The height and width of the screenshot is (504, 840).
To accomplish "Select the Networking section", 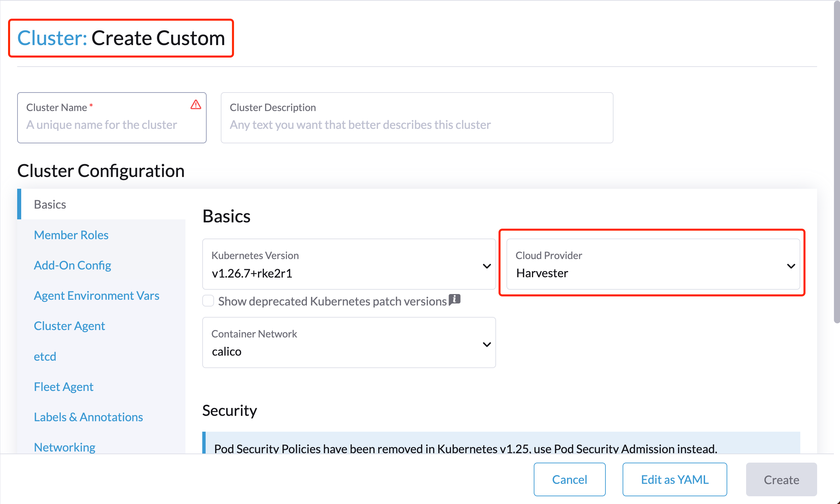I will coord(65,447).
